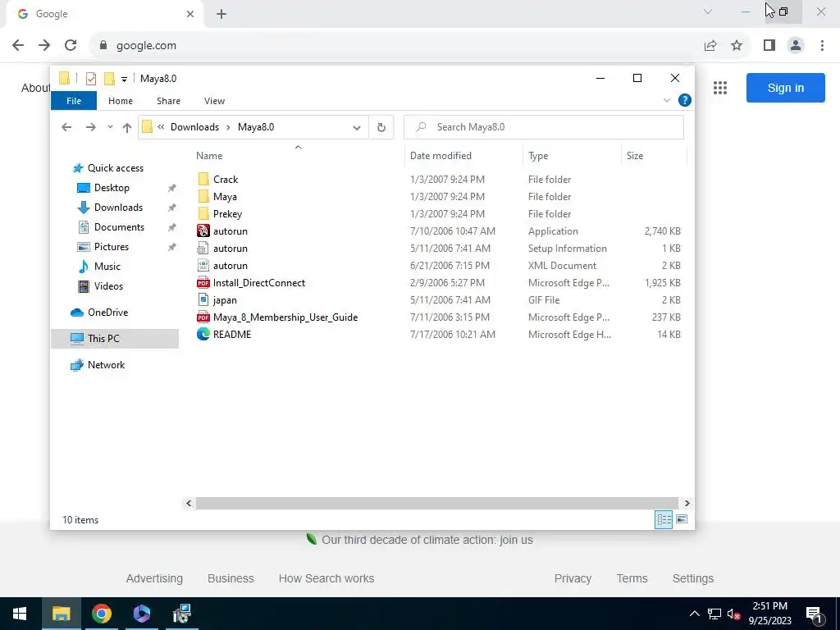Screen dimensions: 840x630
Task: Open Chrome's three-dot menu
Action: 822,46
